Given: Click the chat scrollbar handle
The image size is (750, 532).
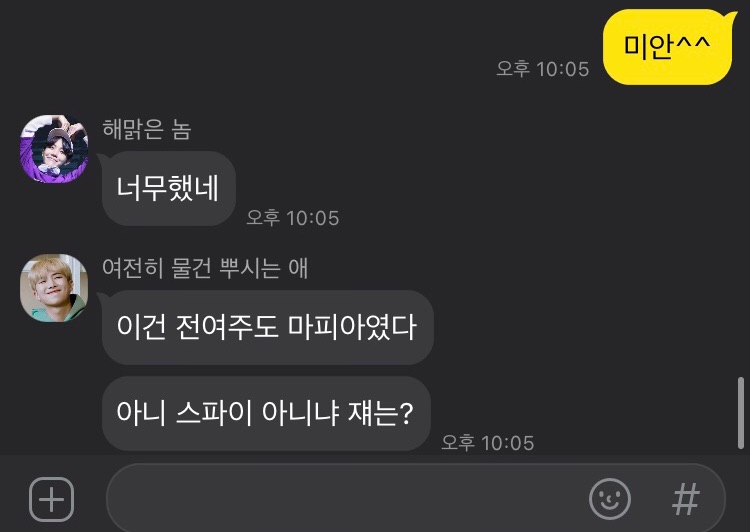Looking at the screenshot, I should pyautogui.click(x=740, y=413).
